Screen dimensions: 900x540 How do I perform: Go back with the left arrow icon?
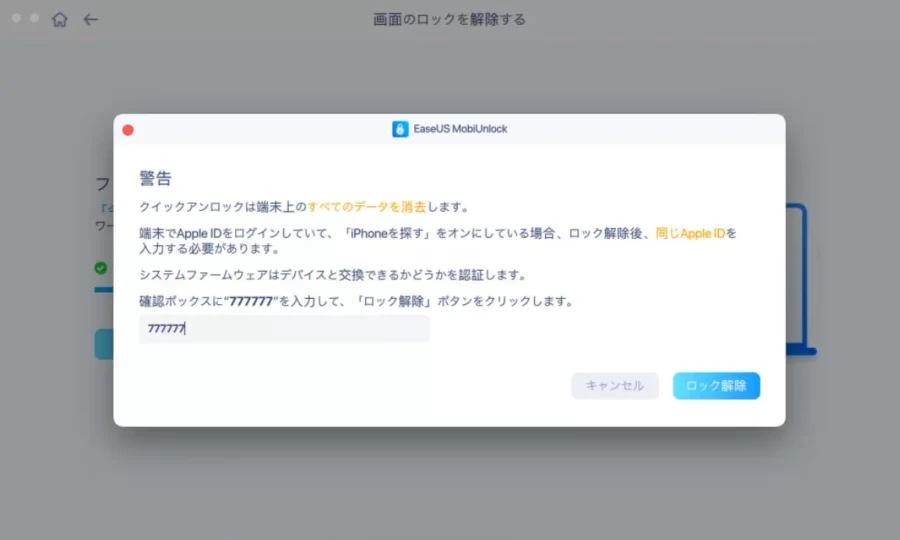pyautogui.click(x=91, y=20)
